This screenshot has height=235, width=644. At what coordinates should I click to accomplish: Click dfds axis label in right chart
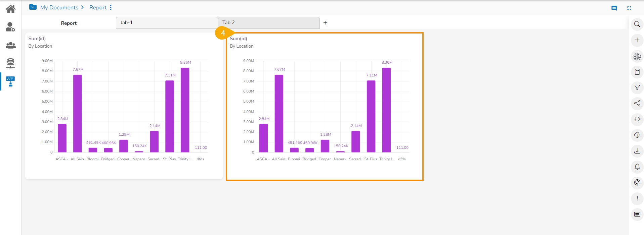click(402, 159)
